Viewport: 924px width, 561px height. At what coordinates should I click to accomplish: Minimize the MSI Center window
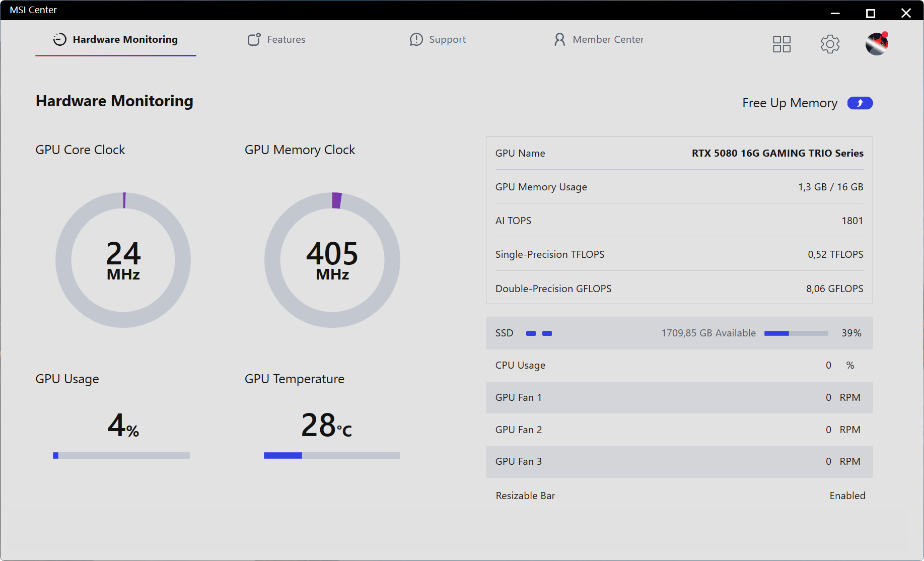tap(835, 13)
